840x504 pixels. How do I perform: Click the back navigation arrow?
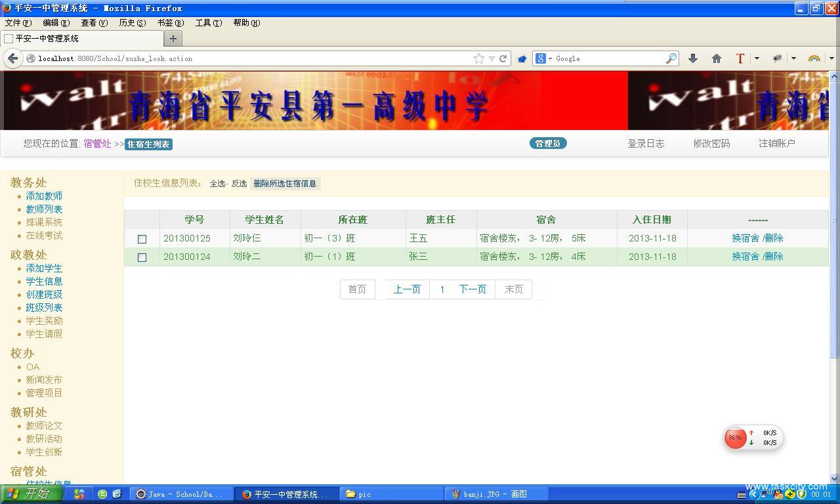[x=13, y=58]
